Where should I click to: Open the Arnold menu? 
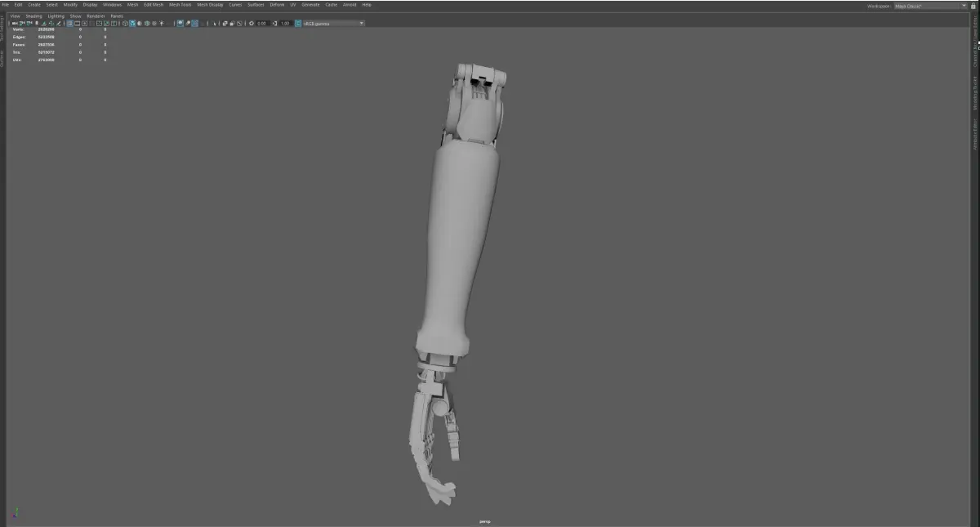click(350, 5)
